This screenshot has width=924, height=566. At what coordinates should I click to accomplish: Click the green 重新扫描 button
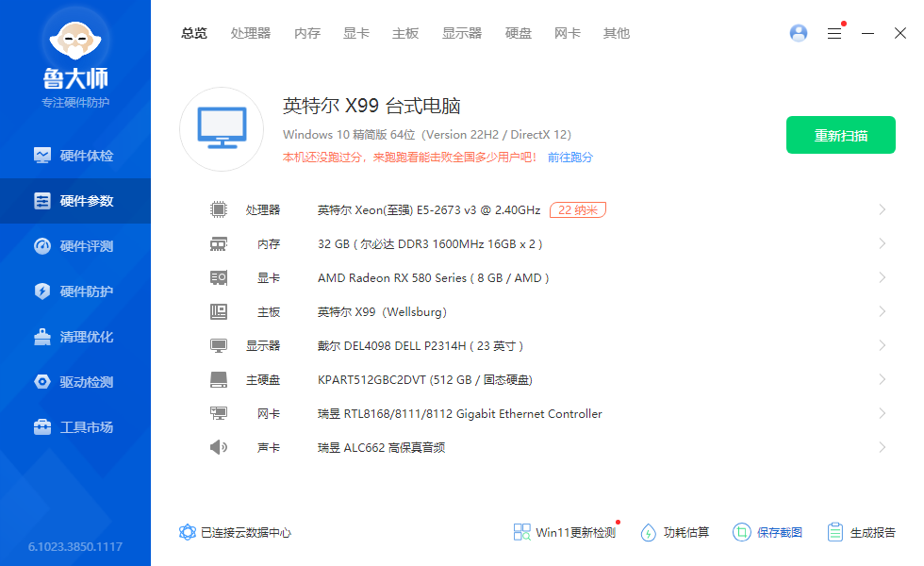pos(840,135)
